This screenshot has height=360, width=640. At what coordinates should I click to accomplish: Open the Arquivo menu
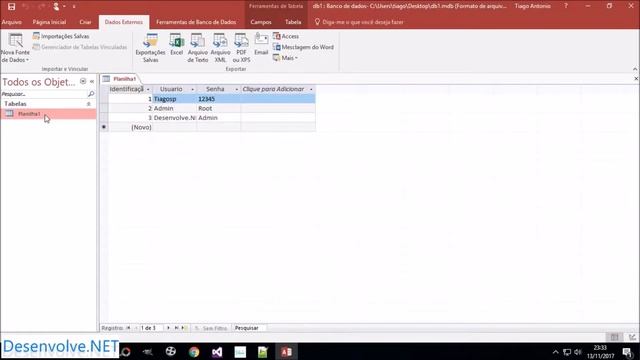point(11,22)
